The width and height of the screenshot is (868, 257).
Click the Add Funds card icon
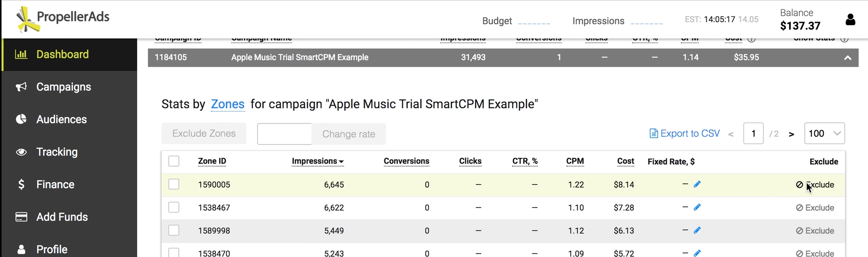pos(21,217)
